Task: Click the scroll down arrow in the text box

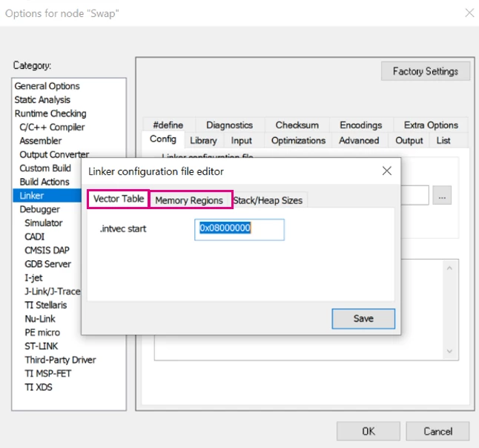Action: click(x=449, y=352)
